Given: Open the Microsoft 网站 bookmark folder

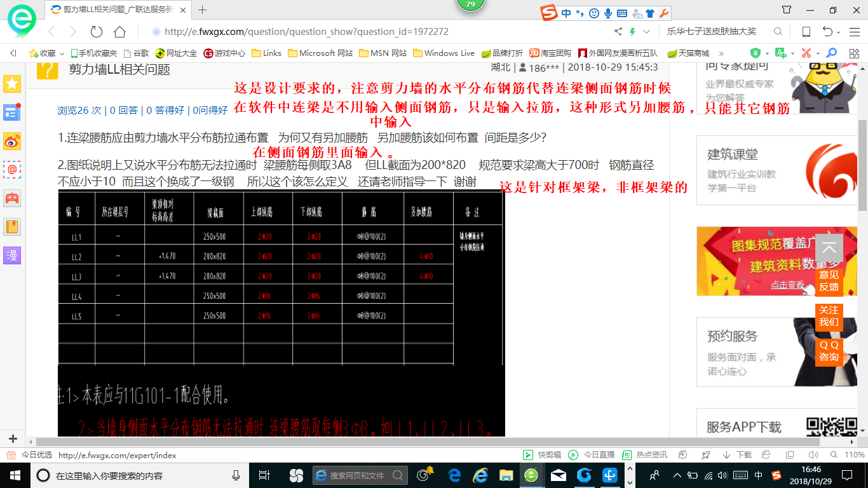Looking at the screenshot, I should tap(320, 53).
